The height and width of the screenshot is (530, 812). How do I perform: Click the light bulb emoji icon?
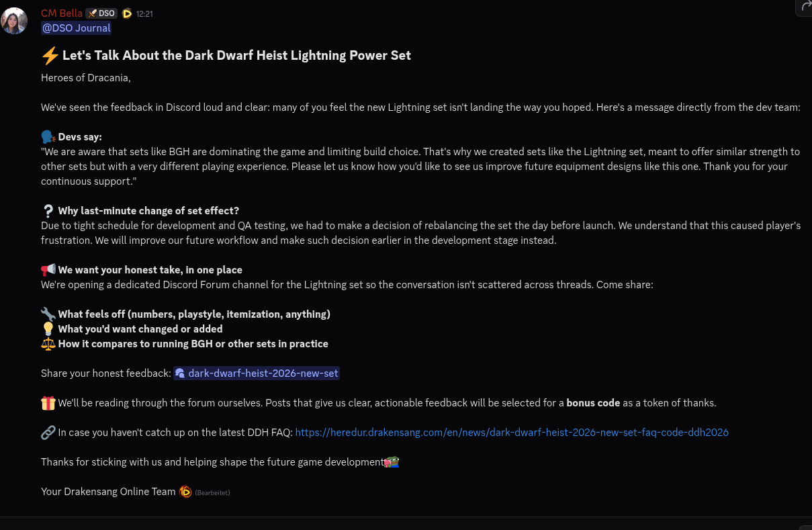pyautogui.click(x=48, y=328)
